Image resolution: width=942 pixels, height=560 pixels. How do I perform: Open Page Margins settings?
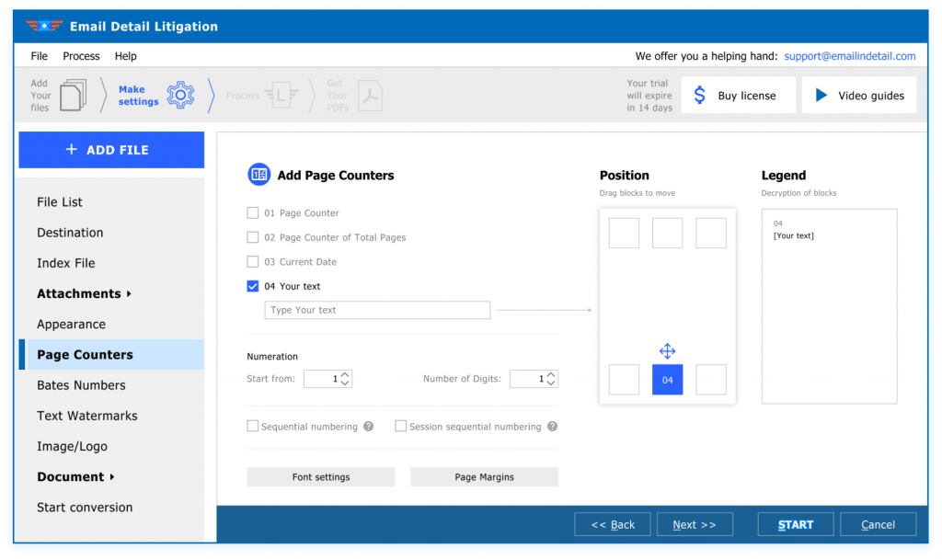[x=484, y=477]
